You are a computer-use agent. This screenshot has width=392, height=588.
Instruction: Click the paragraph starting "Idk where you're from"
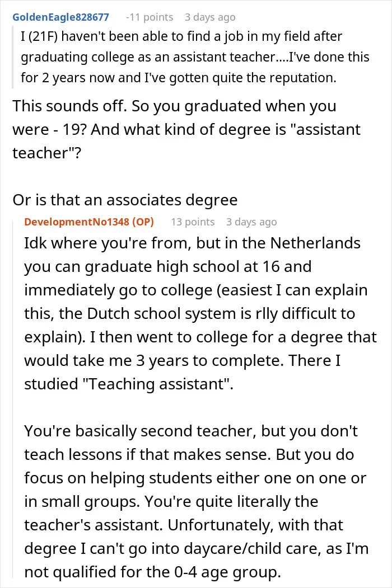tap(200, 313)
